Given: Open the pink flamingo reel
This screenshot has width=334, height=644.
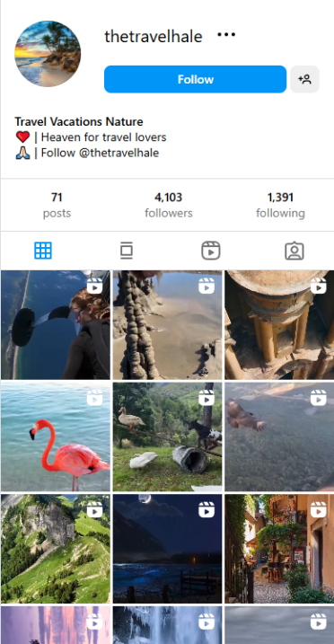Looking at the screenshot, I should pyautogui.click(x=56, y=437).
